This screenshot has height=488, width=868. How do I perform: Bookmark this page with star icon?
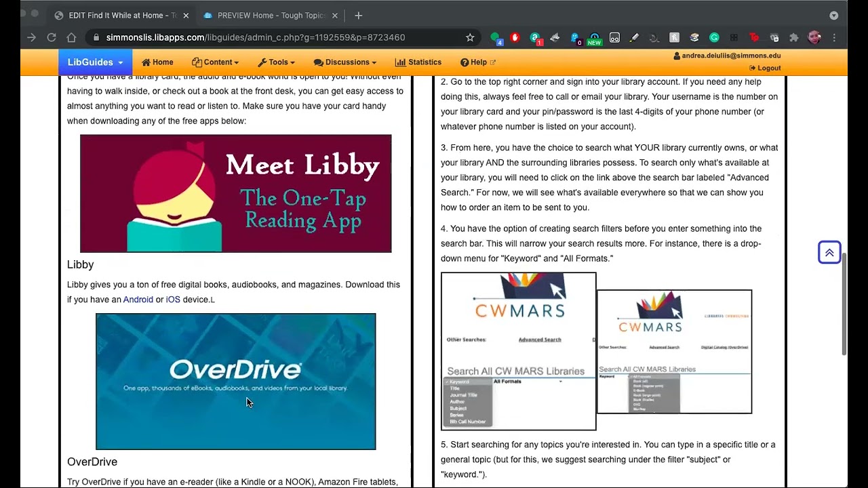(x=470, y=38)
